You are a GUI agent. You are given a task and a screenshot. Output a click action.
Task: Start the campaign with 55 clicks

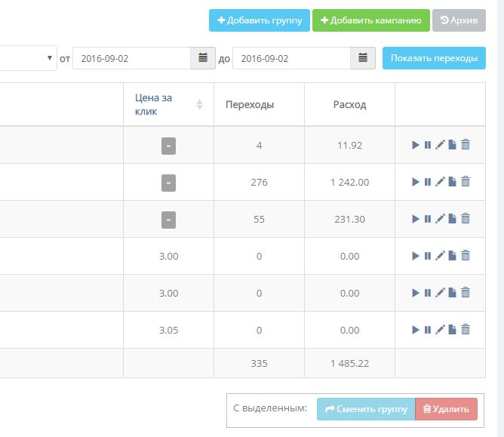click(416, 219)
